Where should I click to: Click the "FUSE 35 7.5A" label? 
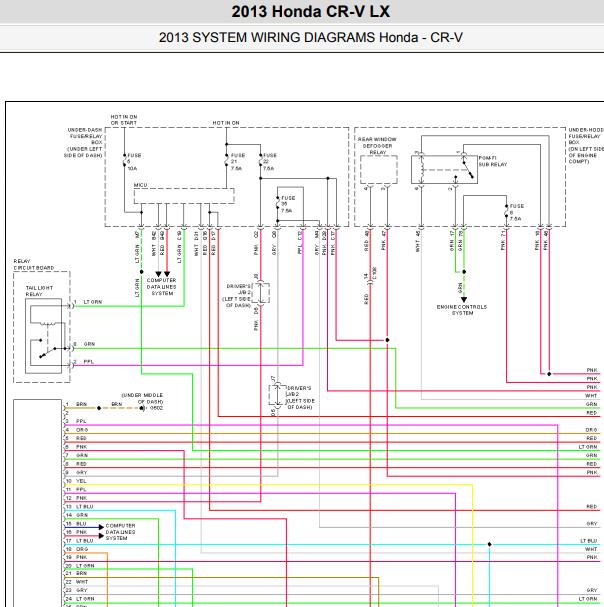pos(288,204)
